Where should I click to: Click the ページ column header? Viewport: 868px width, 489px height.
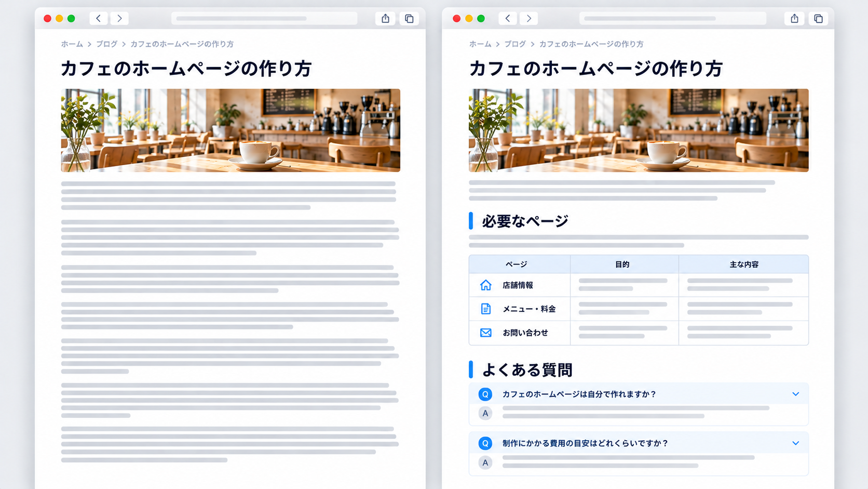coord(520,265)
